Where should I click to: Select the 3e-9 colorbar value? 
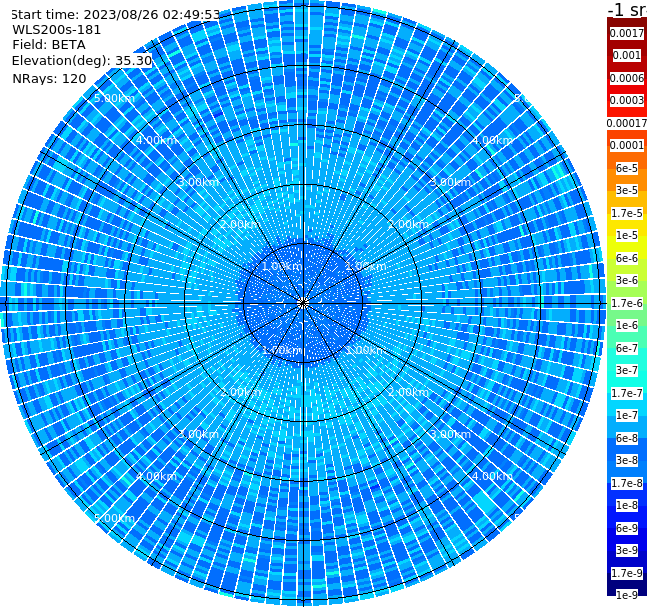click(x=627, y=550)
